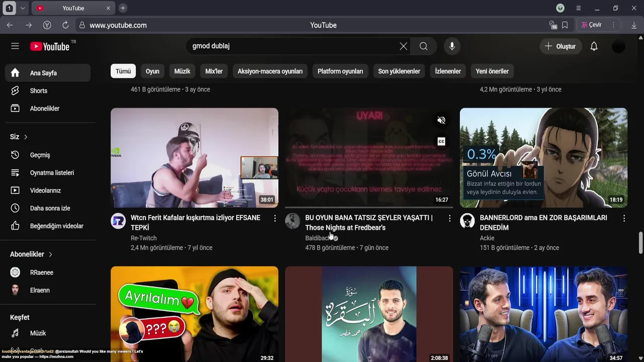Open the Re-Twitch channel avatar

tap(118, 221)
